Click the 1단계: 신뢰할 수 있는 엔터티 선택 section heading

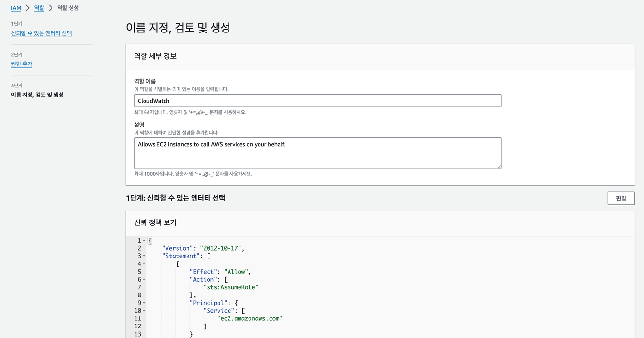pos(176,198)
